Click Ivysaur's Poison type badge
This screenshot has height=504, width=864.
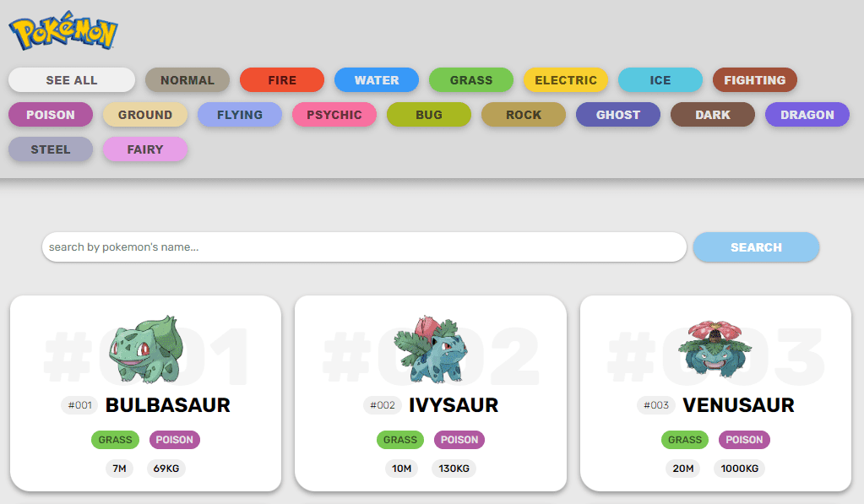tap(459, 440)
